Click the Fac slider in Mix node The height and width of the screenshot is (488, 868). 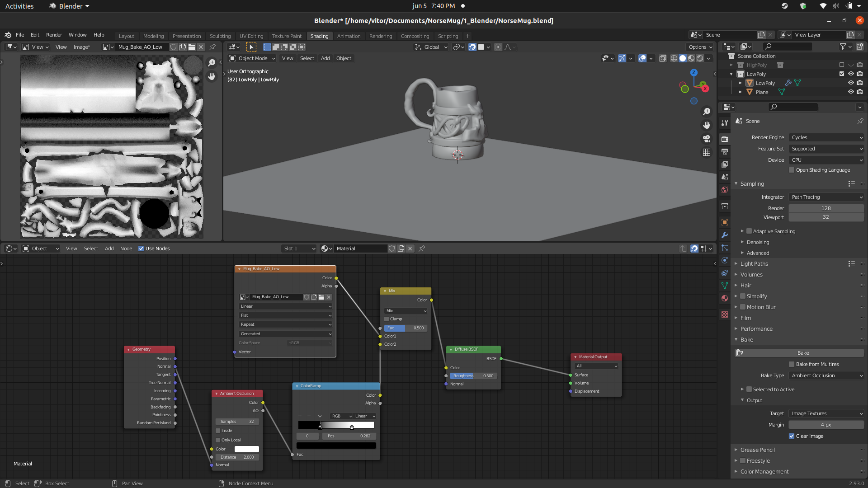[x=405, y=328]
